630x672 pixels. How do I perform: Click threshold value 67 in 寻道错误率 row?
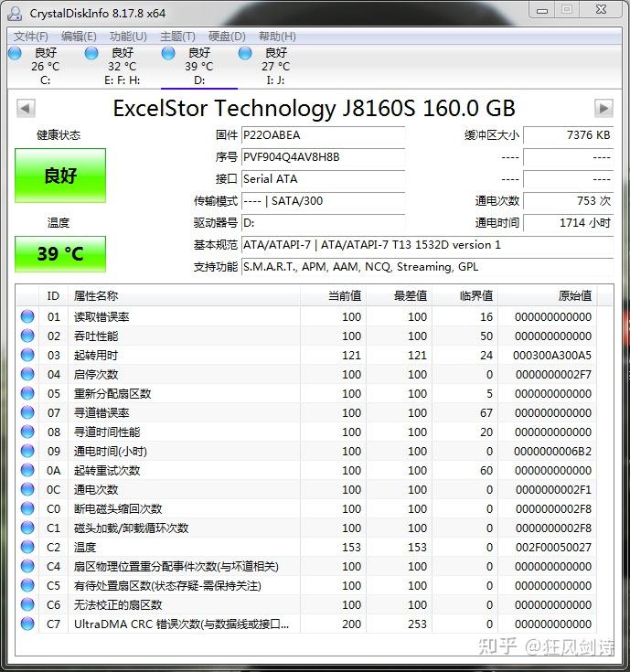click(486, 412)
